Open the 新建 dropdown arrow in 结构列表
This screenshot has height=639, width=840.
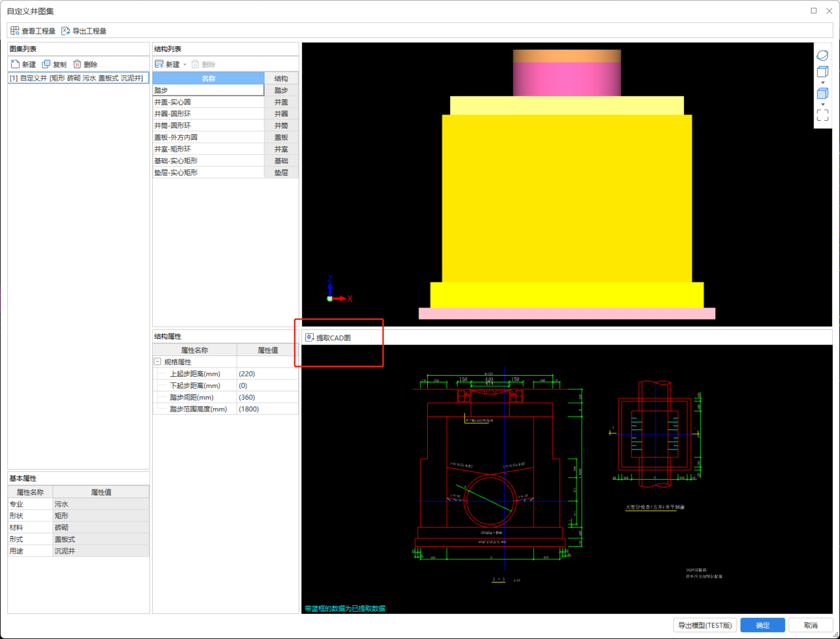click(185, 65)
